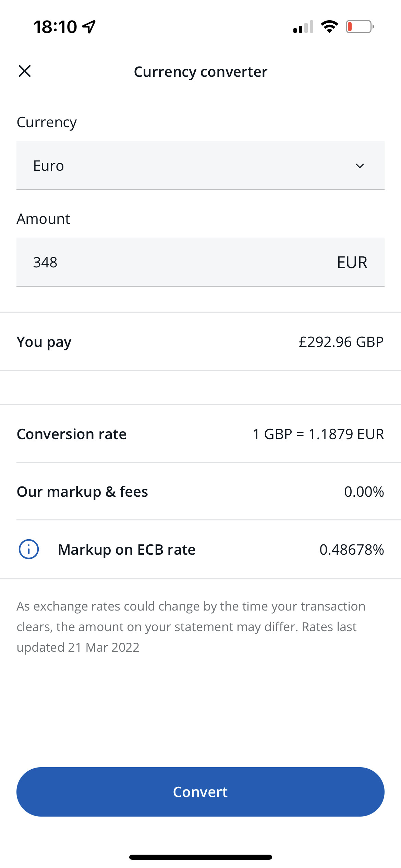Screen dimensions: 401x868
Task: Tap the Currency converter page title
Action: click(200, 72)
